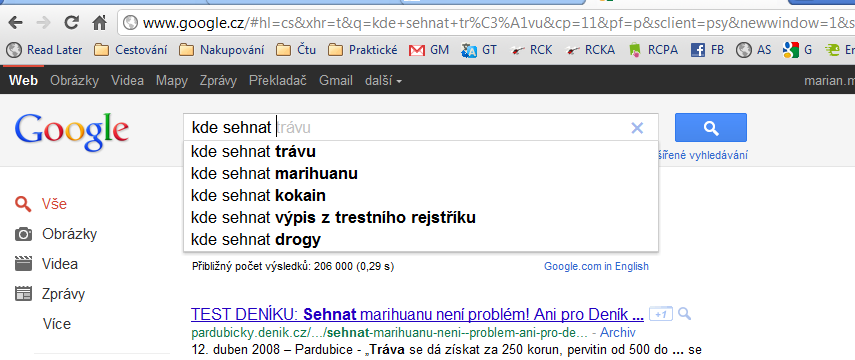Open Překladač in top Google bar
Viewport: 855px width, 360px height.
(278, 81)
